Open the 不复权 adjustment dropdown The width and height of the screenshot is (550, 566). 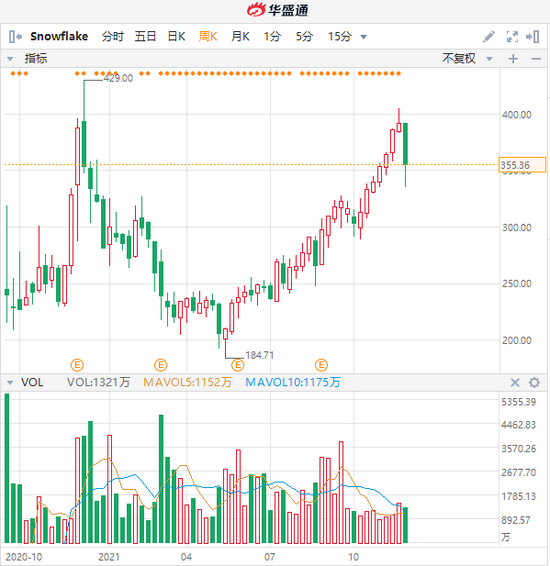click(467, 58)
